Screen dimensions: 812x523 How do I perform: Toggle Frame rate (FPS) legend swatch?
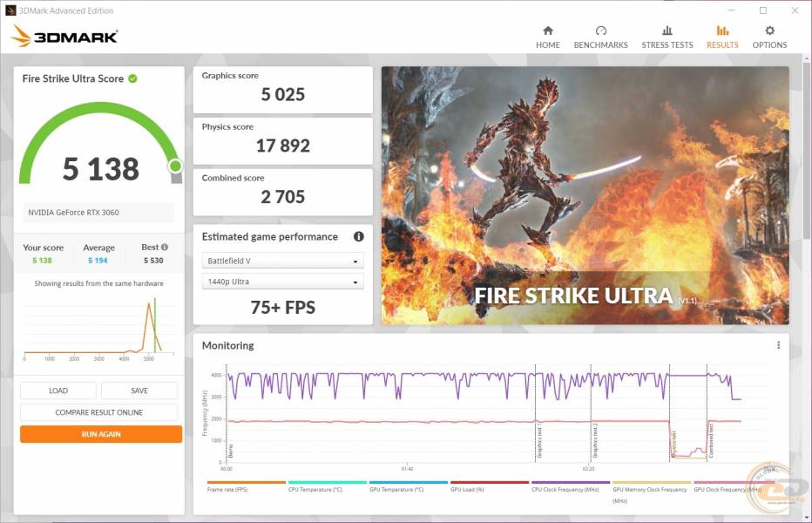pyautogui.click(x=246, y=482)
